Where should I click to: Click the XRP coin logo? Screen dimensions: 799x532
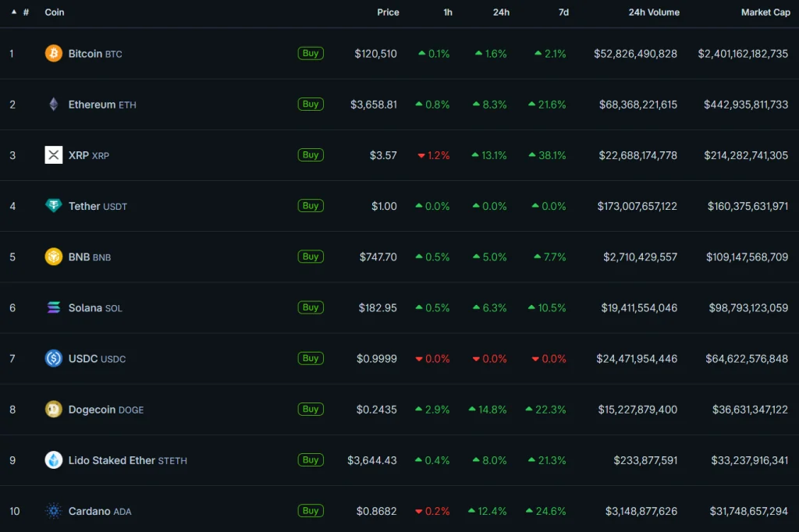coord(54,155)
